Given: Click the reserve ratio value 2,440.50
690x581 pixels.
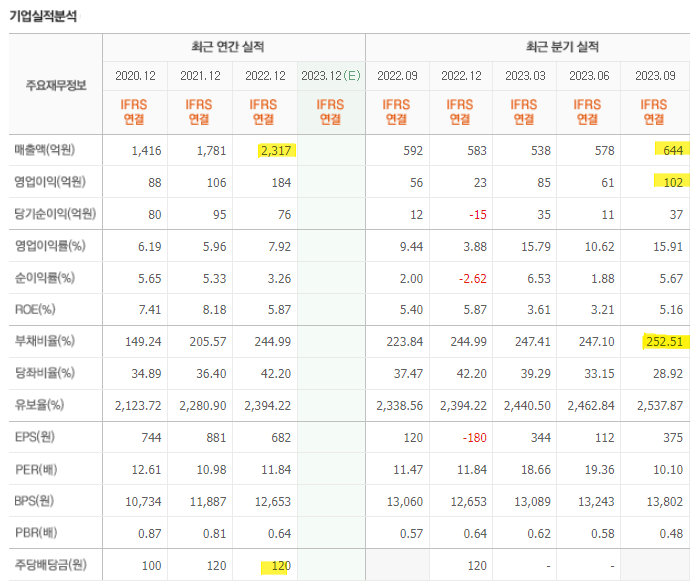Looking at the screenshot, I should [527, 406].
